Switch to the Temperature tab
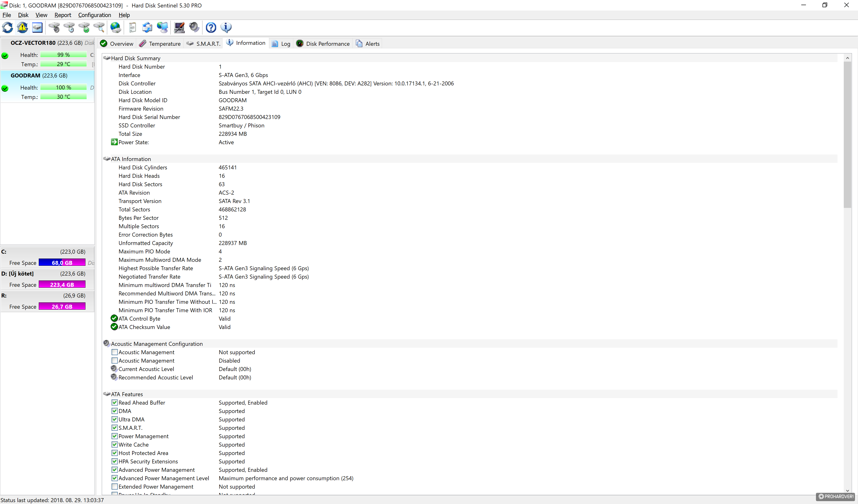 [160, 44]
